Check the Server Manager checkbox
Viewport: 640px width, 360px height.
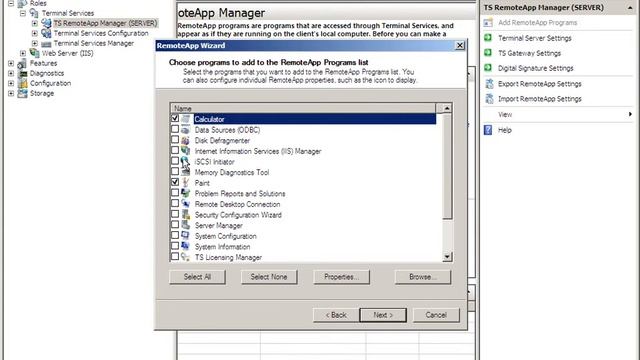[x=175, y=224]
